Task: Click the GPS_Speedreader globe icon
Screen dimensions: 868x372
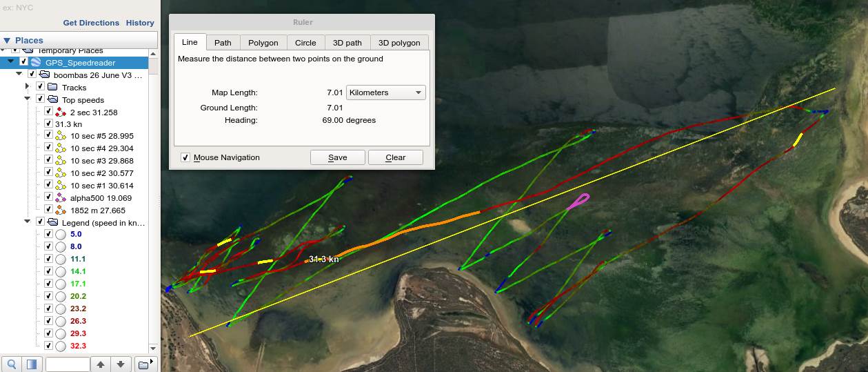Action: (36, 63)
